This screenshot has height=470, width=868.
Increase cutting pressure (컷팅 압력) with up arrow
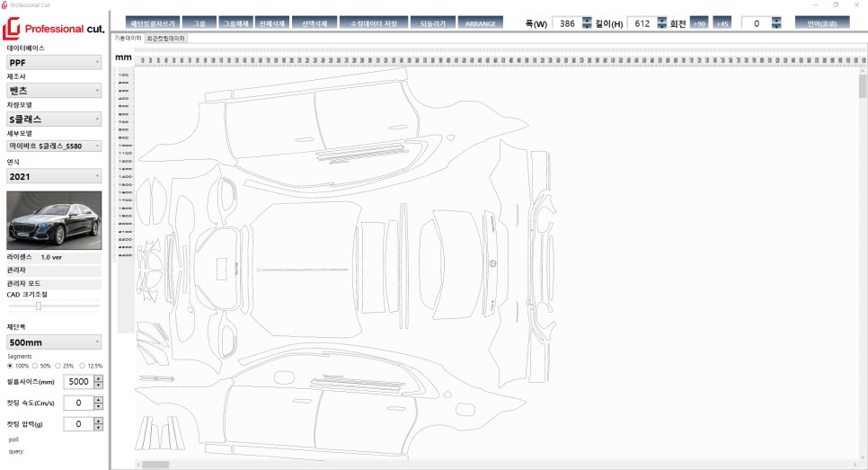pos(98,420)
